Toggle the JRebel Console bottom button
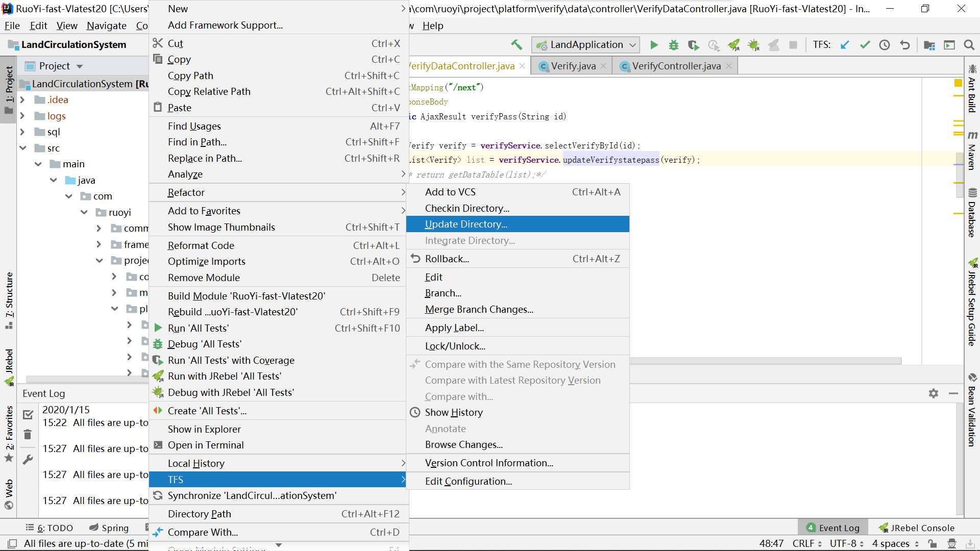The height and width of the screenshot is (551, 980). tap(916, 528)
